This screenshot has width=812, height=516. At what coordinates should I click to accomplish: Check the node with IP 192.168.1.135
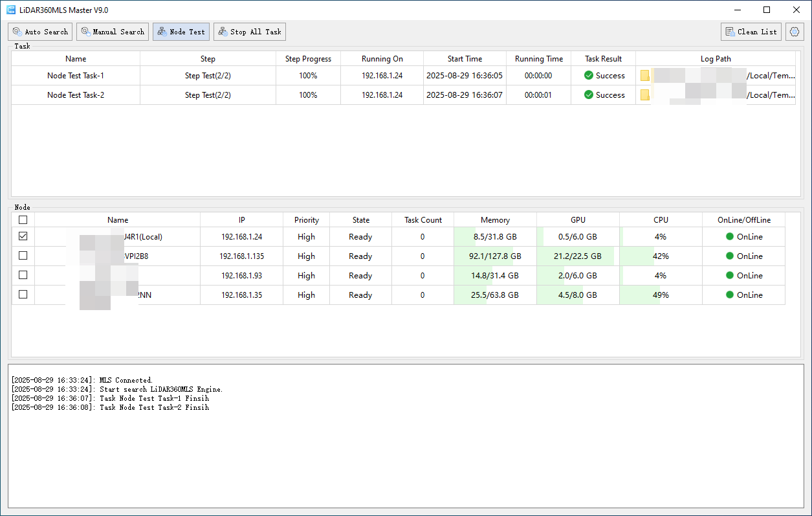coord(23,256)
